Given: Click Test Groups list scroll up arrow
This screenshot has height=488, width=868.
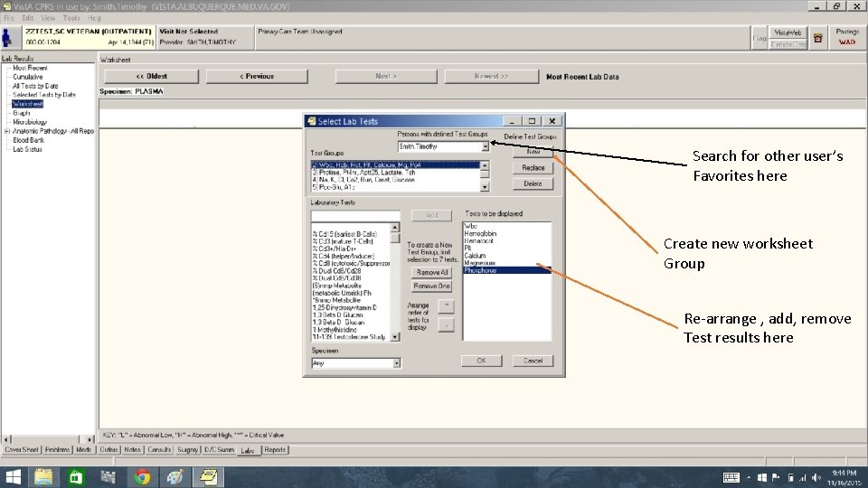Looking at the screenshot, I should [485, 165].
